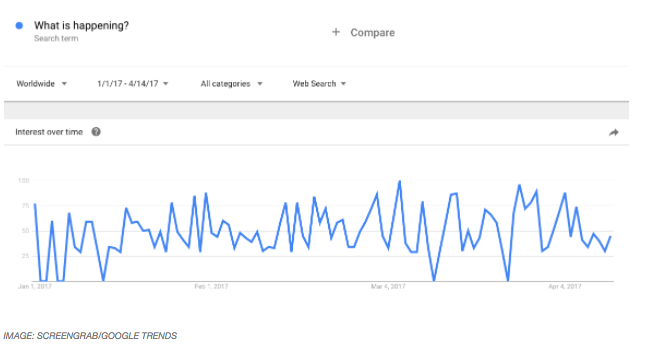Image resolution: width=650 pixels, height=361 pixels.
Task: Expand the Worldwide region dropdown arrow
Action: pos(64,84)
